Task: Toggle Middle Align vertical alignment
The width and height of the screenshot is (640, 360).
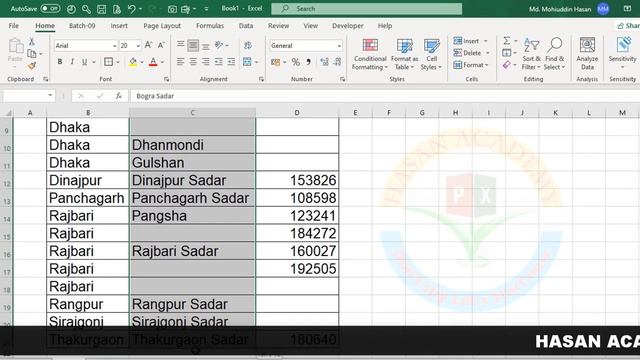Action: [x=193, y=45]
